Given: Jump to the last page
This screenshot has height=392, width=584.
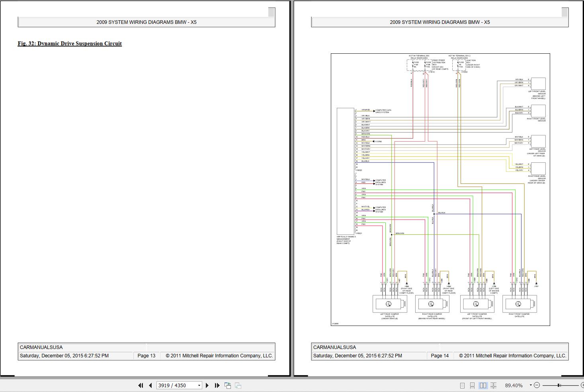Looking at the screenshot, I should [217, 385].
